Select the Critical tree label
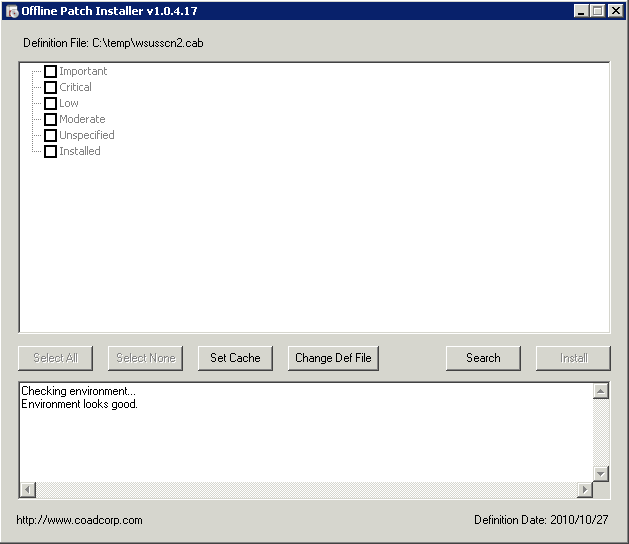This screenshot has width=629, height=544. pyautogui.click(x=75, y=87)
